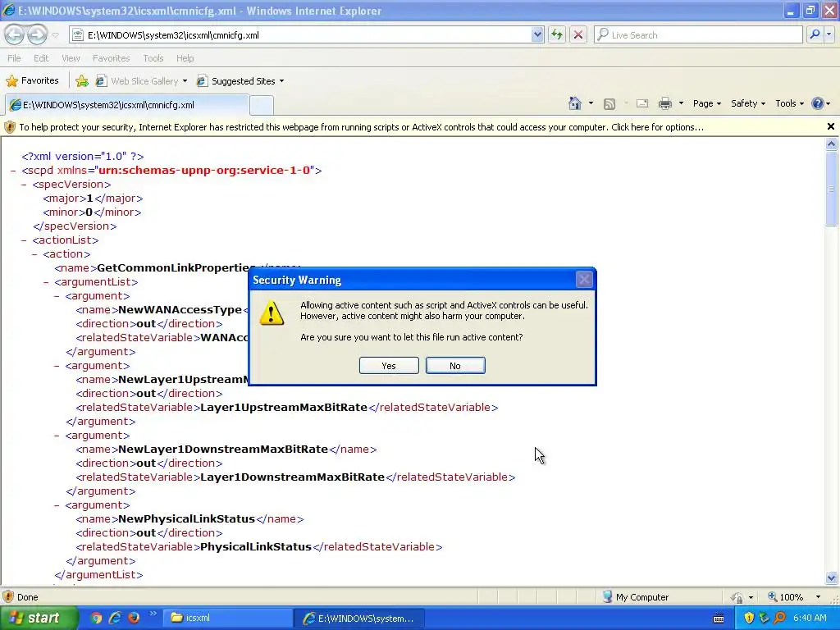This screenshot has height=630, width=840.
Task: Collapse the action element
Action: coord(34,254)
